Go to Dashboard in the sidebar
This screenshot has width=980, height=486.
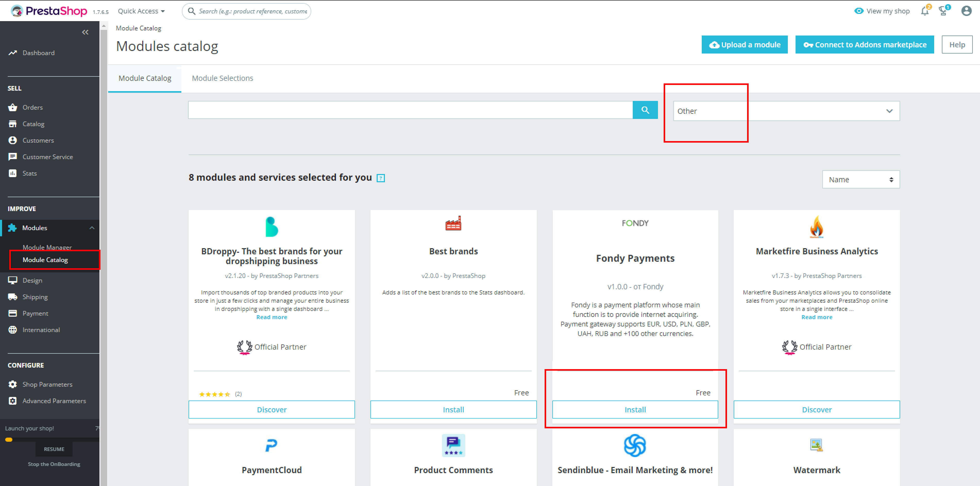38,53
